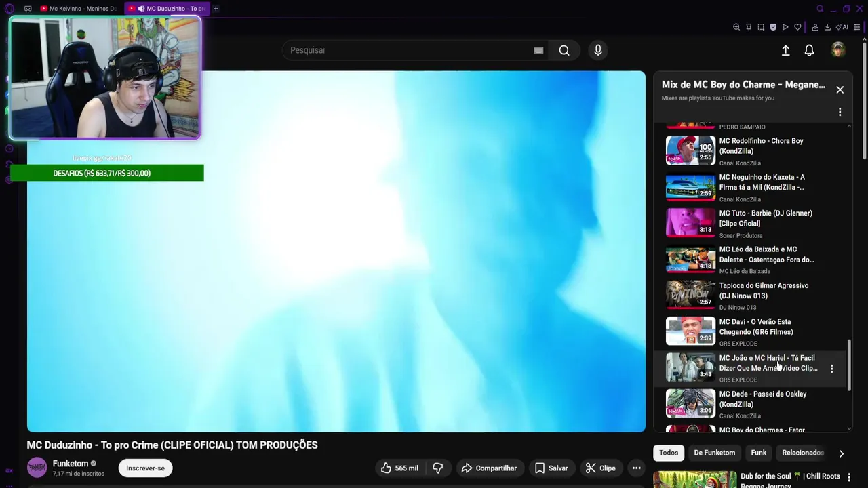Open the browser downloads icon
The height and width of the screenshot is (488, 868).
click(x=827, y=27)
